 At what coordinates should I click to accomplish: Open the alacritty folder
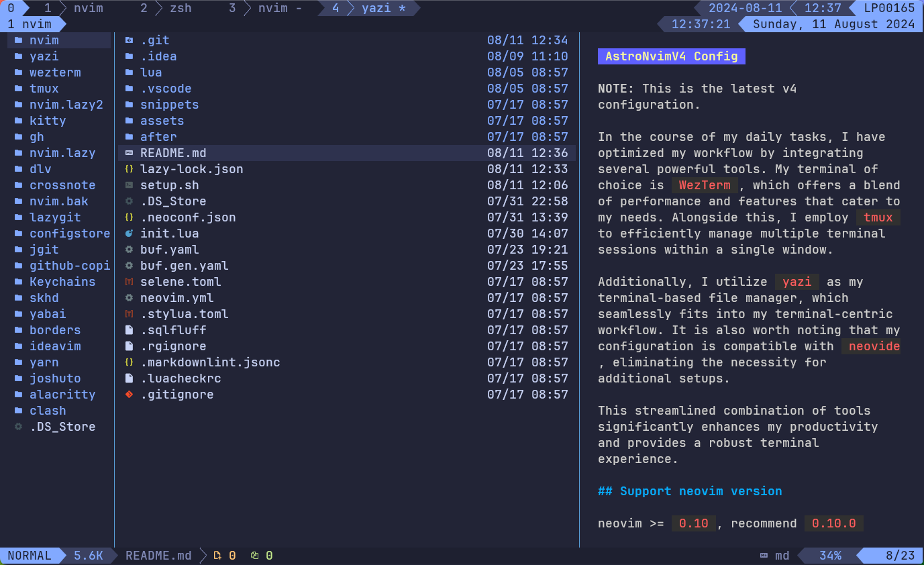tap(62, 395)
